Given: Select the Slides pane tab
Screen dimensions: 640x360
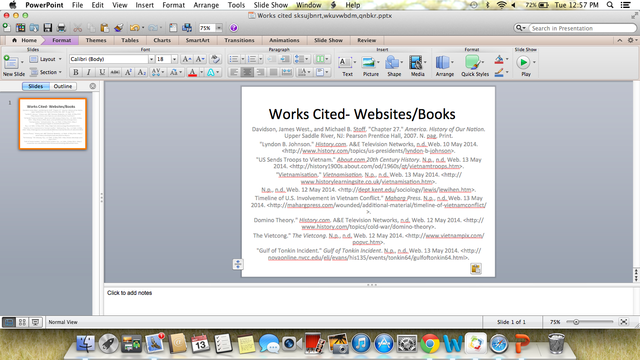Looking at the screenshot, I should coord(36,86).
